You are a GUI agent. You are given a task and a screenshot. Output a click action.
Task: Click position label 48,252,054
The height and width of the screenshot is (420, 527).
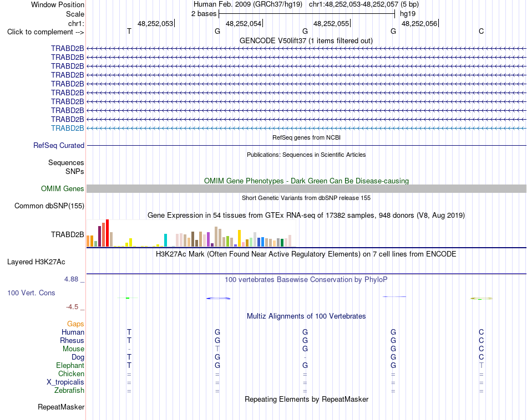244,23
